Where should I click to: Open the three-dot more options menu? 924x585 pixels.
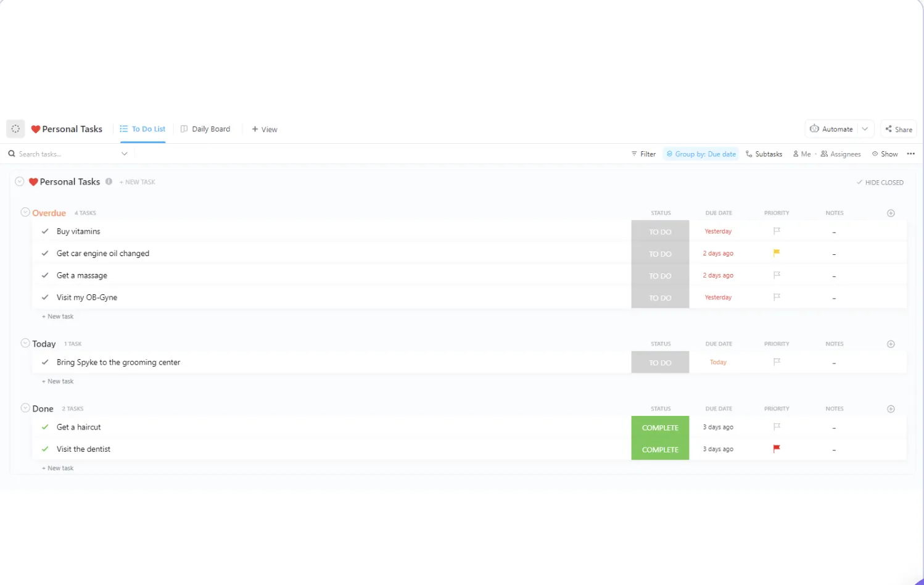(x=911, y=154)
